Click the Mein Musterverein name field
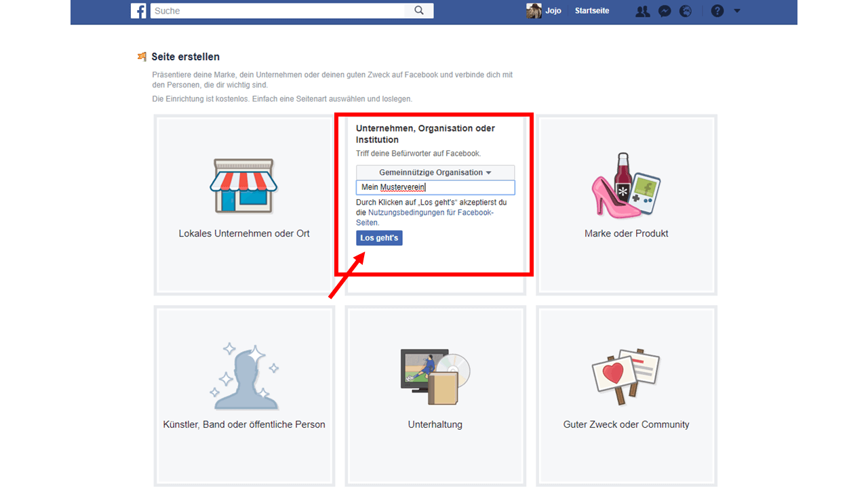 click(x=435, y=187)
